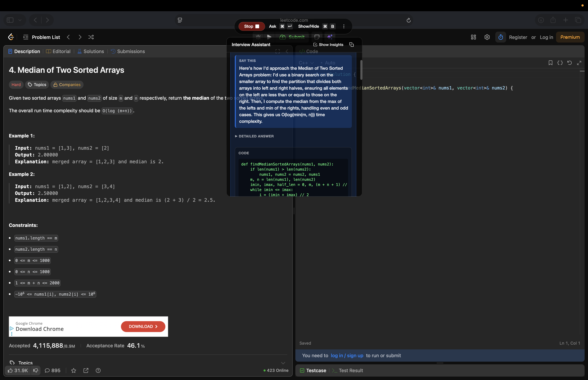This screenshot has height=380, width=588.
Task: Open the debugger using the bug icon
Action: 258,37
